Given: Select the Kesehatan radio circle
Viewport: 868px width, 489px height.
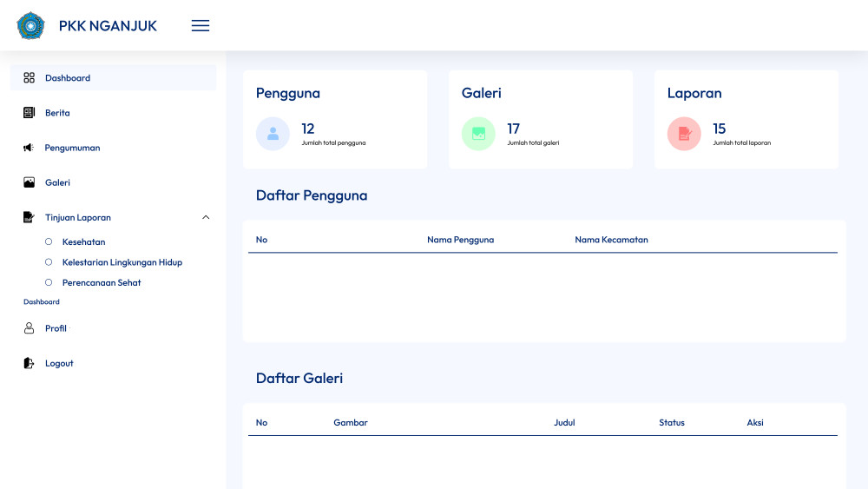Looking at the screenshot, I should click(x=49, y=241).
